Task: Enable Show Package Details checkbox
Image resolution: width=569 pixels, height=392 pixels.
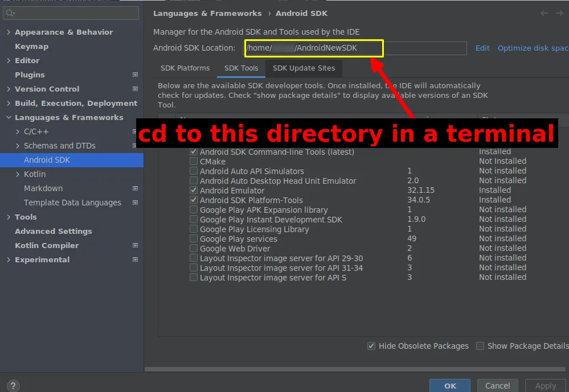Action: [480, 346]
